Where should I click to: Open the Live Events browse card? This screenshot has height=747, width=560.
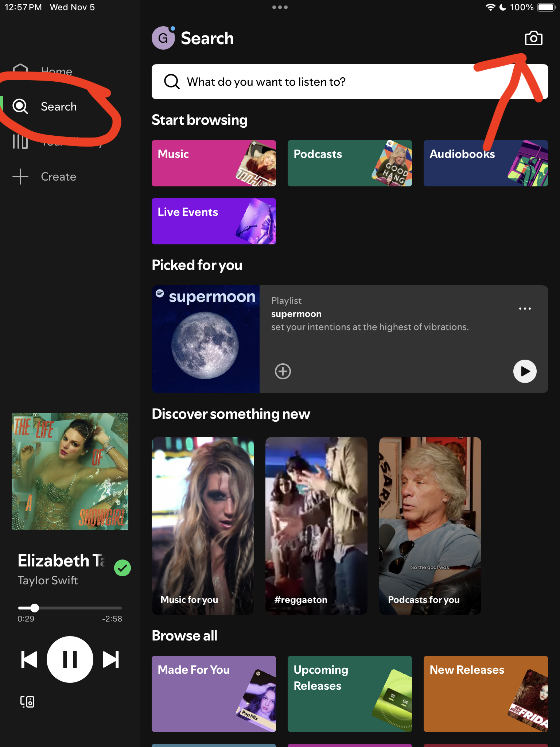tap(214, 221)
